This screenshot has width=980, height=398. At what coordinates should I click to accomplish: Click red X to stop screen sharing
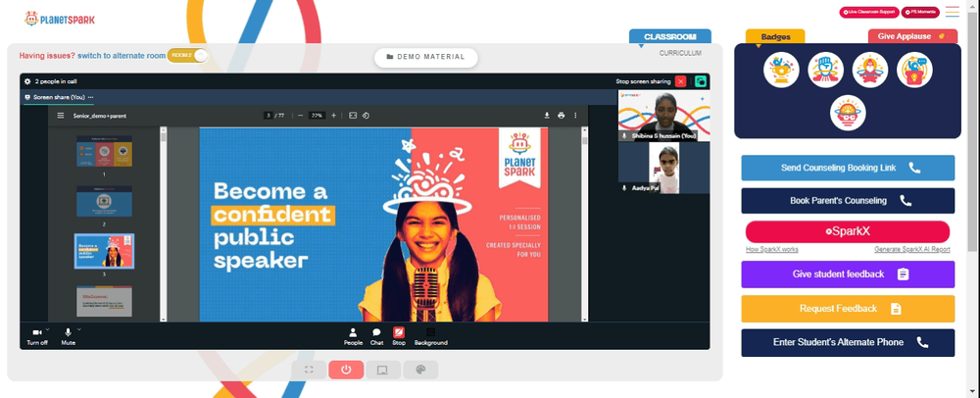[681, 81]
